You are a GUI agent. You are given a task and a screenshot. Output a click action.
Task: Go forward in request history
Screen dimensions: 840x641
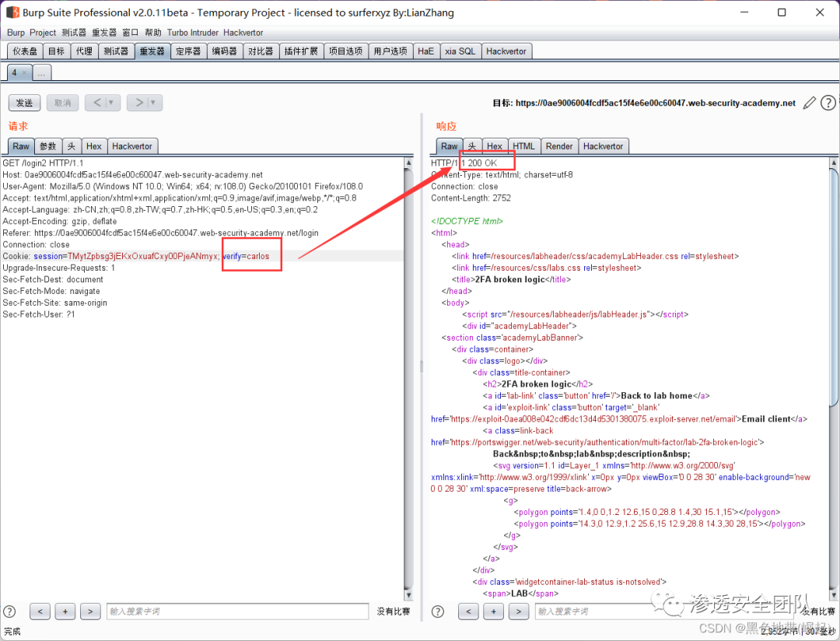click(138, 103)
